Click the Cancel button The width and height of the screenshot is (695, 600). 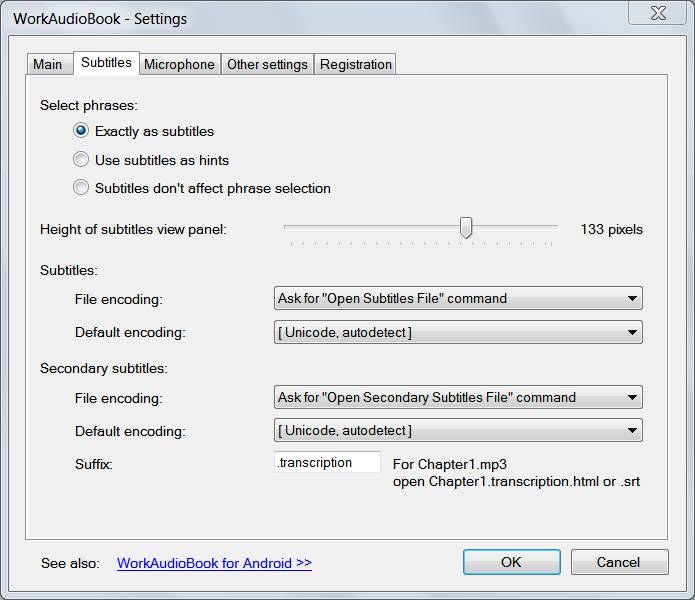618,562
